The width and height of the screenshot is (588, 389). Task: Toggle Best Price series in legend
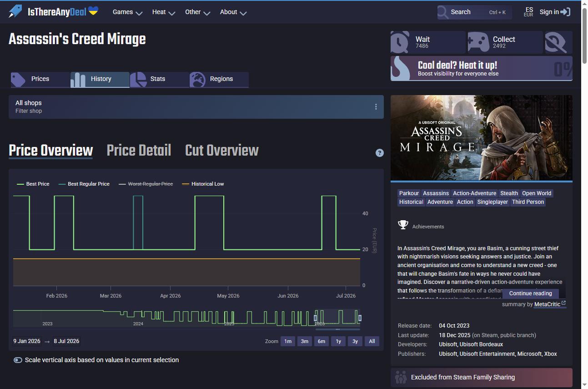click(33, 184)
